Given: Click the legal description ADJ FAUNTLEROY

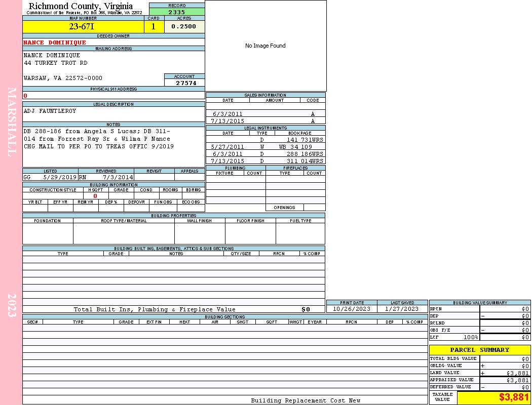Looking at the screenshot, I should (x=50, y=111).
